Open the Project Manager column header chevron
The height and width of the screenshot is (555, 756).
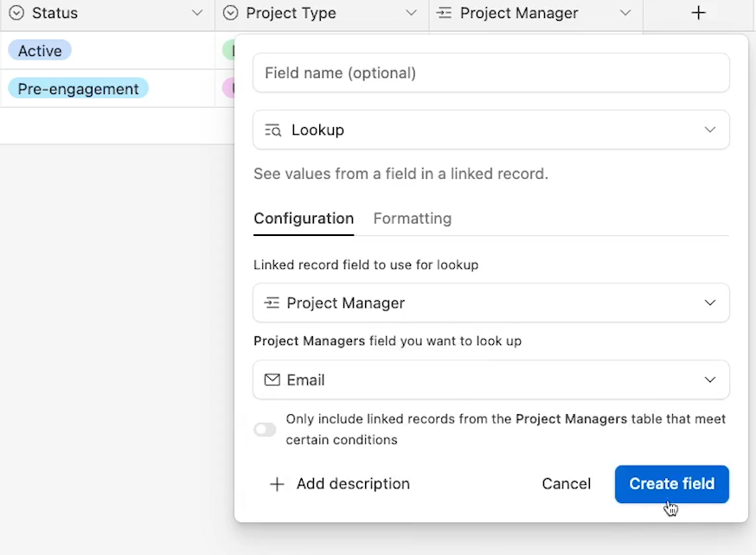625,13
